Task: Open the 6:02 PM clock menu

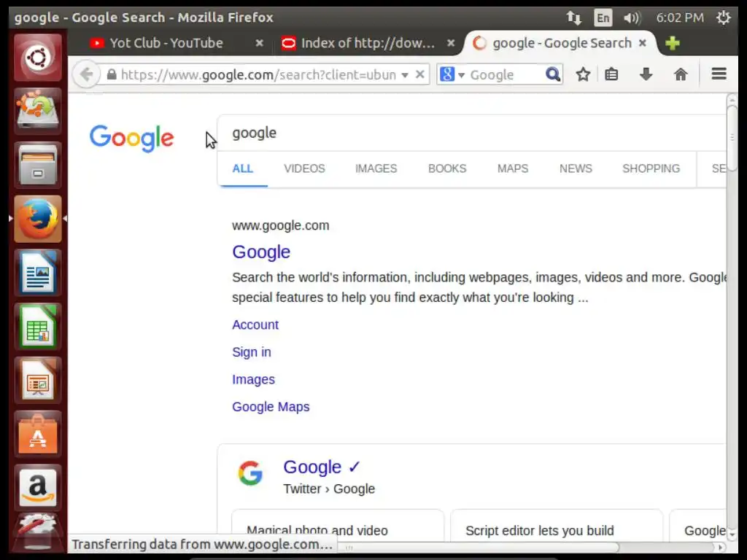Action: [680, 18]
